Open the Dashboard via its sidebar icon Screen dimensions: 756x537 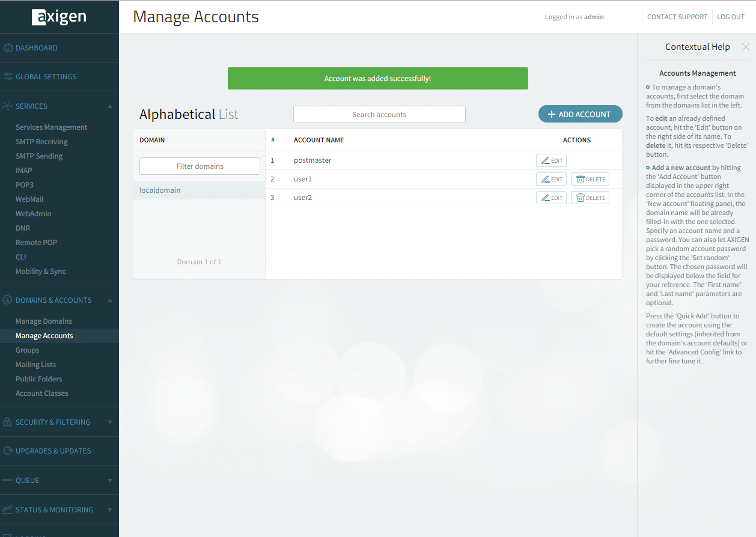(x=7, y=47)
